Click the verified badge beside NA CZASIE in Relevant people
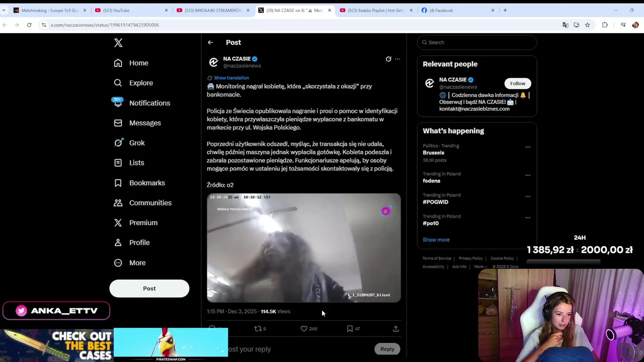644x362 pixels. tap(470, 80)
